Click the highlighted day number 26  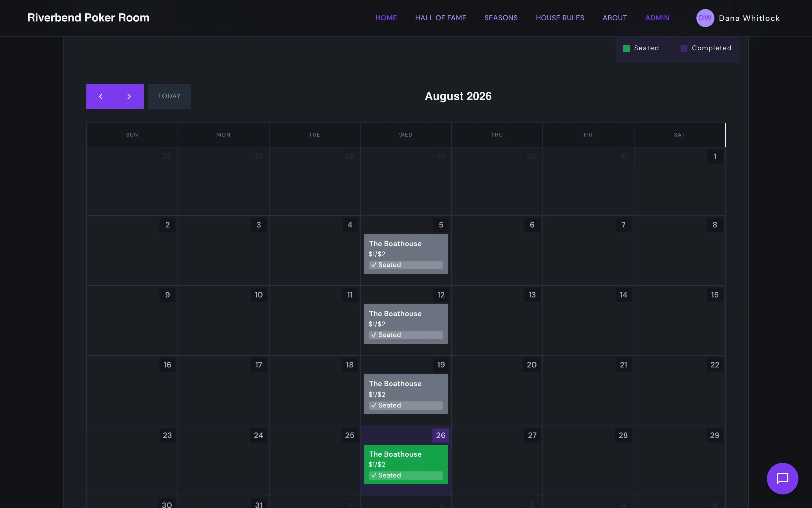pos(441,435)
